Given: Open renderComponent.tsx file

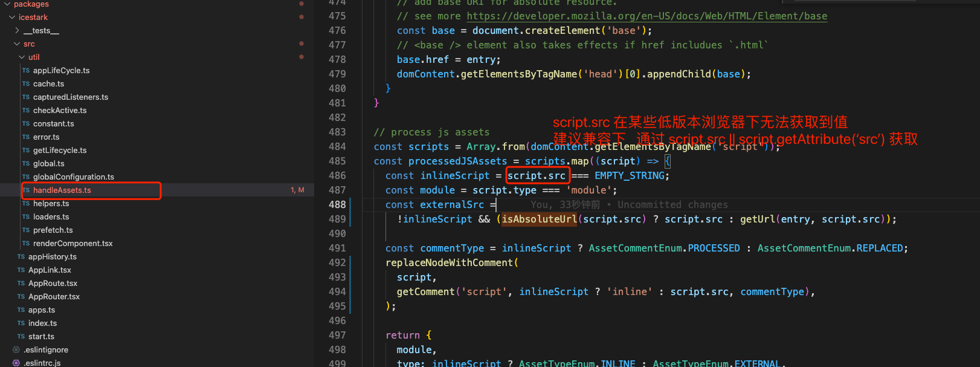Looking at the screenshot, I should (x=73, y=243).
